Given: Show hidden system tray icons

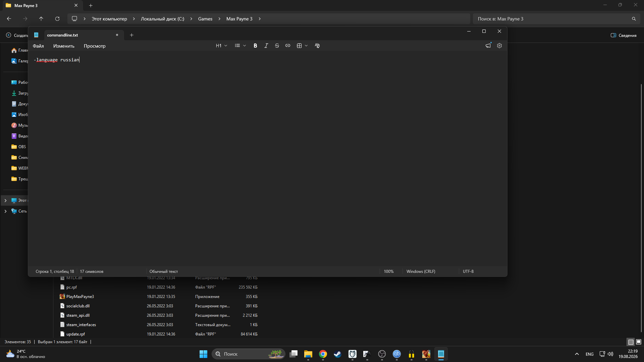Looking at the screenshot, I should click(577, 354).
